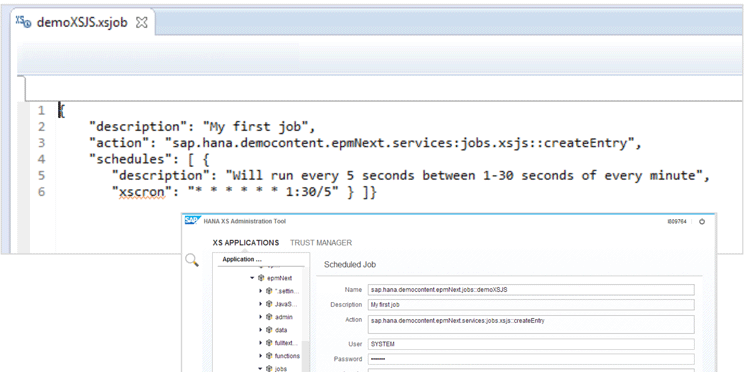Switch to XS APPLICATIONS tab

point(246,243)
